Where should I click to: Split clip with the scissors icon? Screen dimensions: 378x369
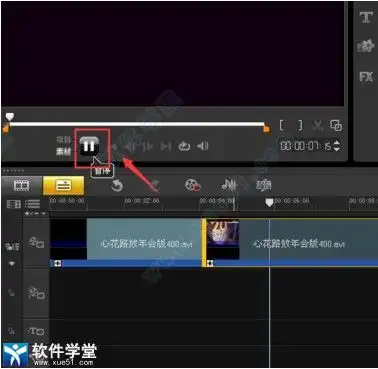[x=318, y=126]
